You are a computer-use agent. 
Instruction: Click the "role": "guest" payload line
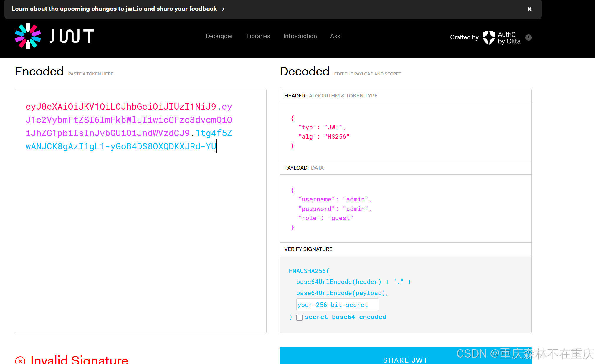pos(325,218)
